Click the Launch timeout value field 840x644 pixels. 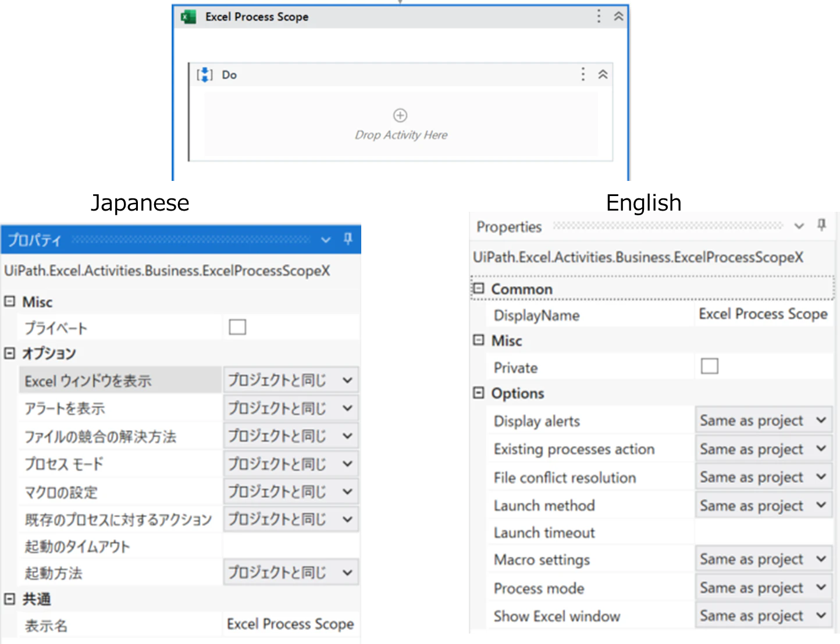pyautogui.click(x=764, y=532)
